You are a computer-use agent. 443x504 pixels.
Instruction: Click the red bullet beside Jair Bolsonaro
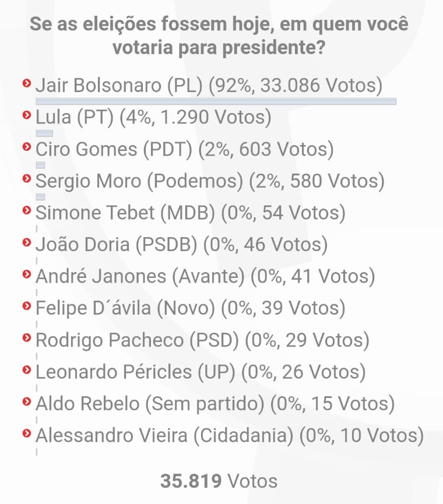pyautogui.click(x=26, y=83)
